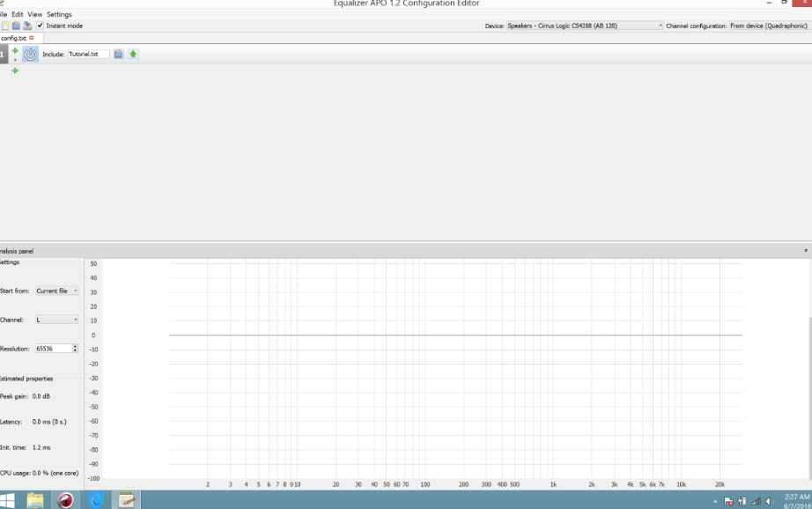Switch to the Configuration Editor taskbar icon
This screenshot has width=812, height=509.
pyautogui.click(x=126, y=501)
